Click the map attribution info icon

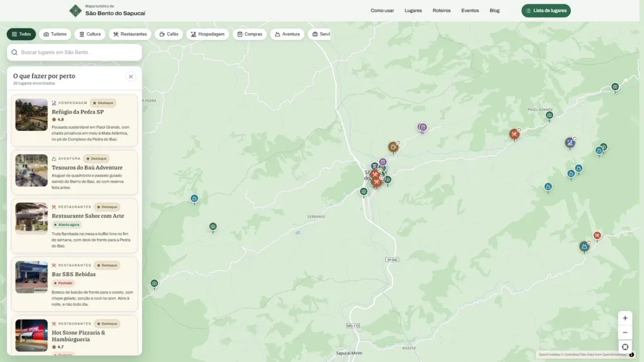pos(631,354)
